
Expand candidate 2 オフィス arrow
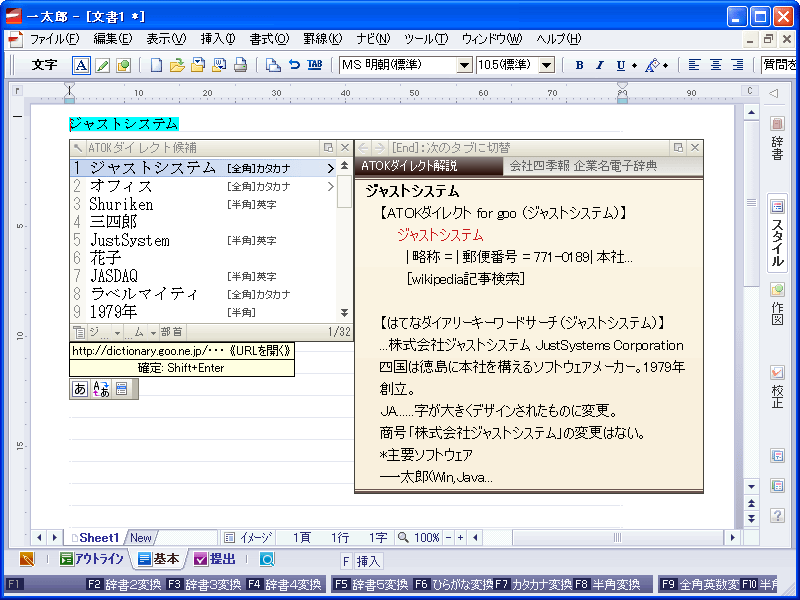pyautogui.click(x=330, y=186)
